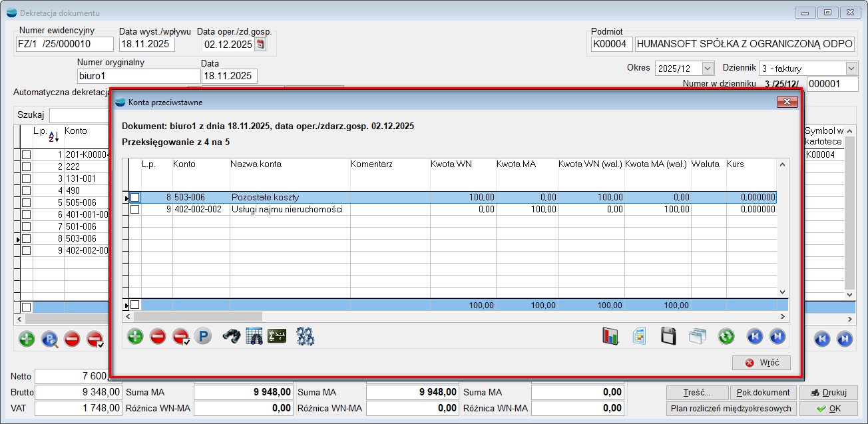
Task: Open calendar next to Data oper./zd.gosp.
Action: 260,45
